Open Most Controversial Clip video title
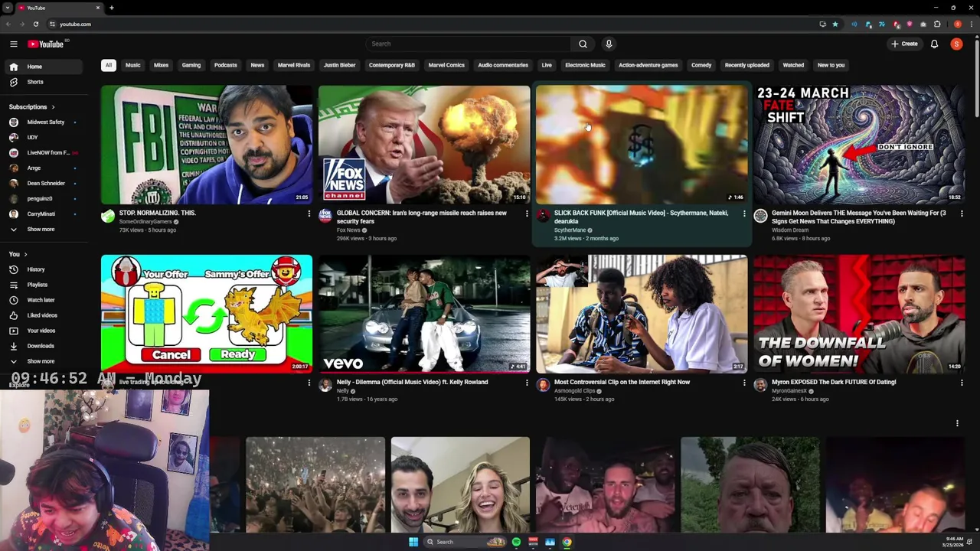 click(622, 382)
